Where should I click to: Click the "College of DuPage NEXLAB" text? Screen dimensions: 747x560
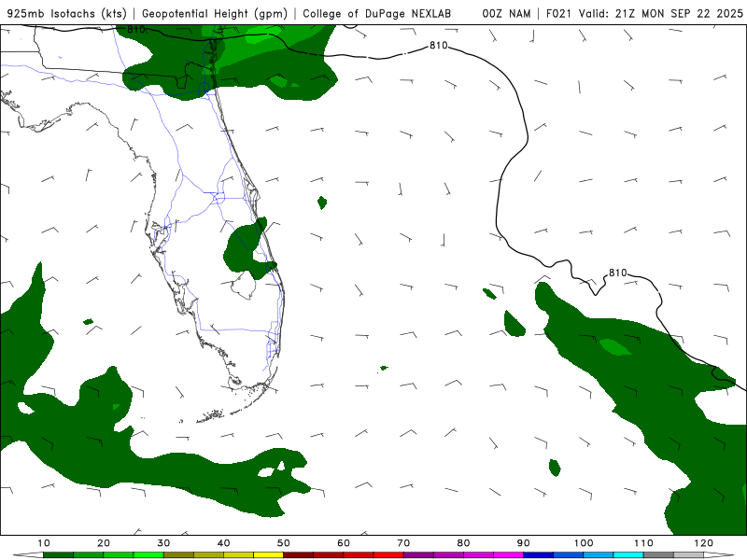[377, 14]
